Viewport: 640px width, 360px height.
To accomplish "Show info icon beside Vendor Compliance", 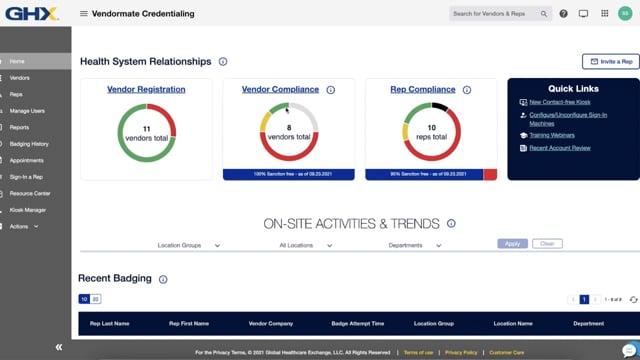I will 331,90.
